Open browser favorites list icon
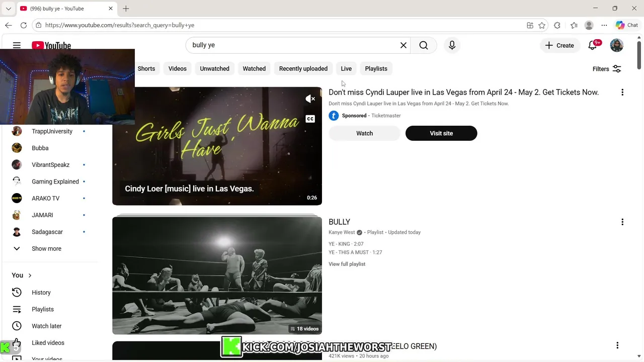 [x=574, y=25]
